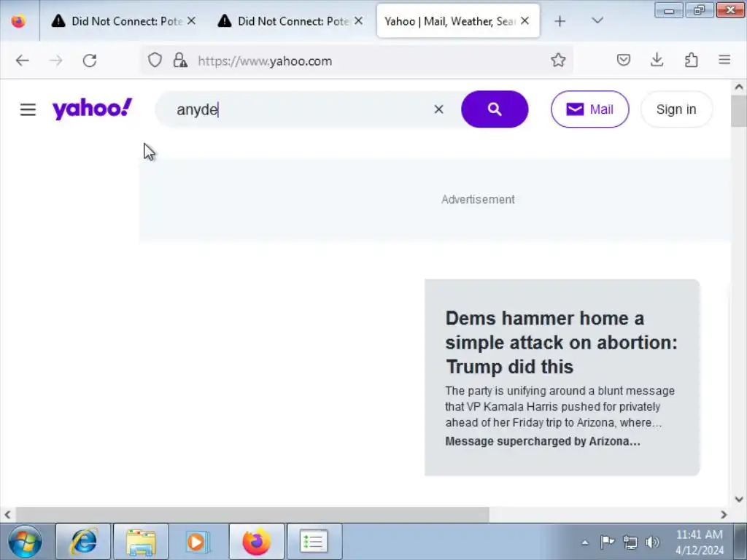
Task: Open the extensions puzzle icon
Action: (x=692, y=60)
